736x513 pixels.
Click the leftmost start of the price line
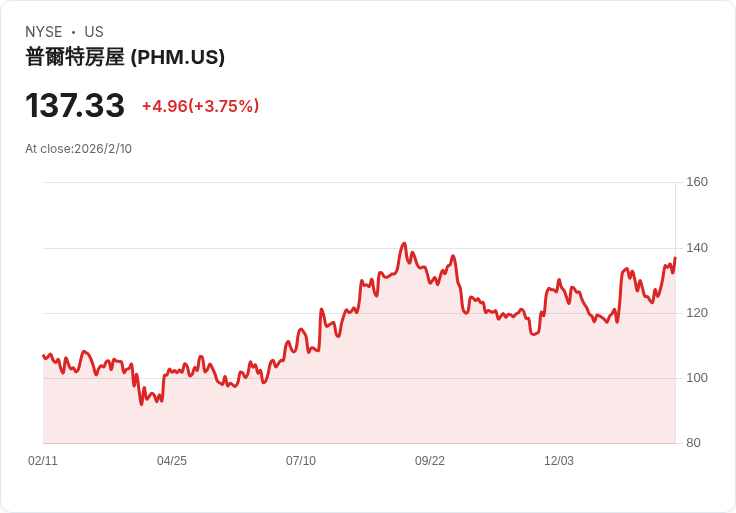pos(43,355)
